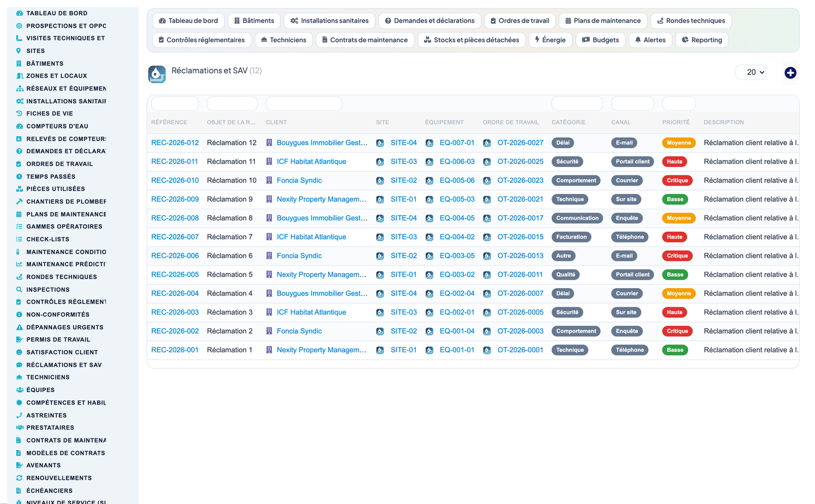Sort by the Canal column header
The image size is (815, 504).
coord(620,122)
